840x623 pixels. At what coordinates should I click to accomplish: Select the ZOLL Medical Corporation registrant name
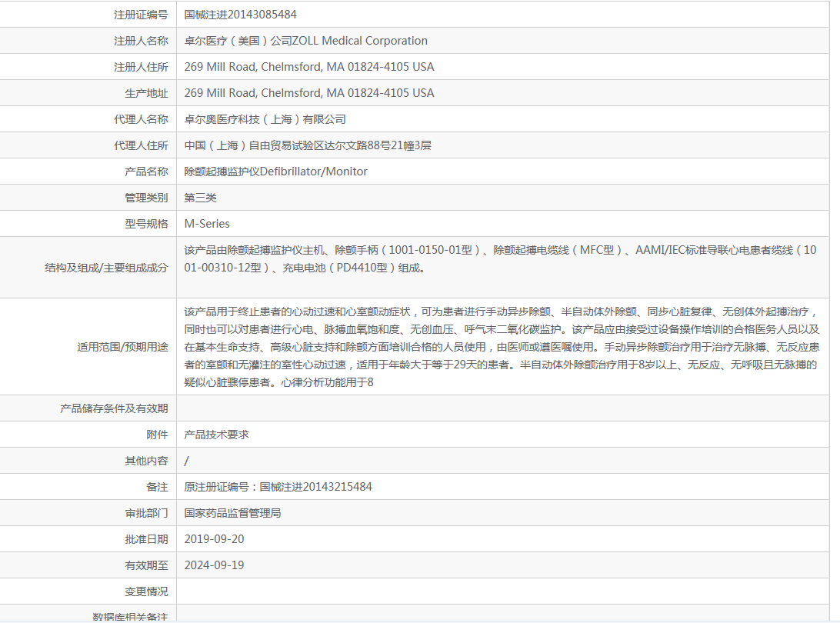click(x=306, y=42)
